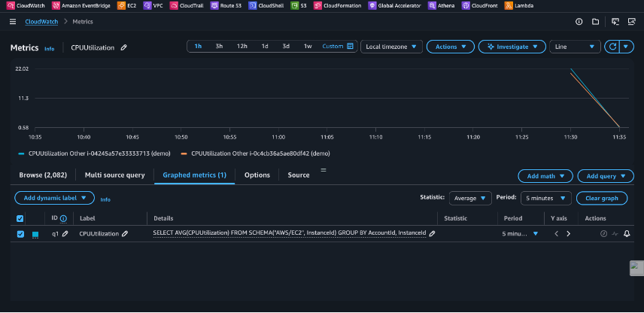
Task: Change the 5 minutes period dropdown
Action: [546, 199]
